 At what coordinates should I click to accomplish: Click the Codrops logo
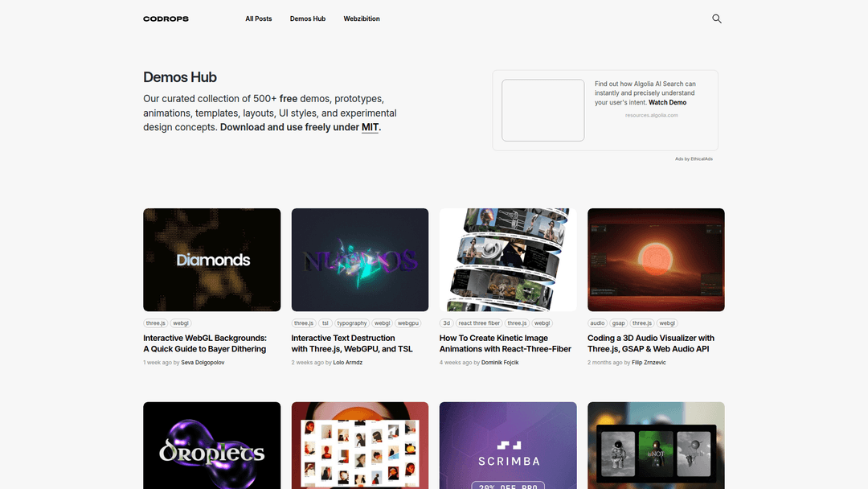click(166, 18)
